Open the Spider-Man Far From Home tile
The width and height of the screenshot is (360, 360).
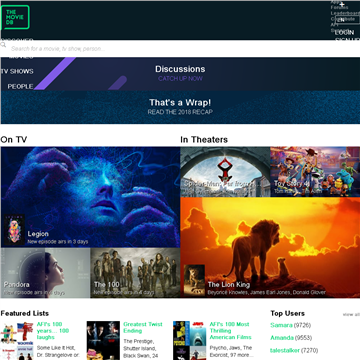[x=225, y=172]
